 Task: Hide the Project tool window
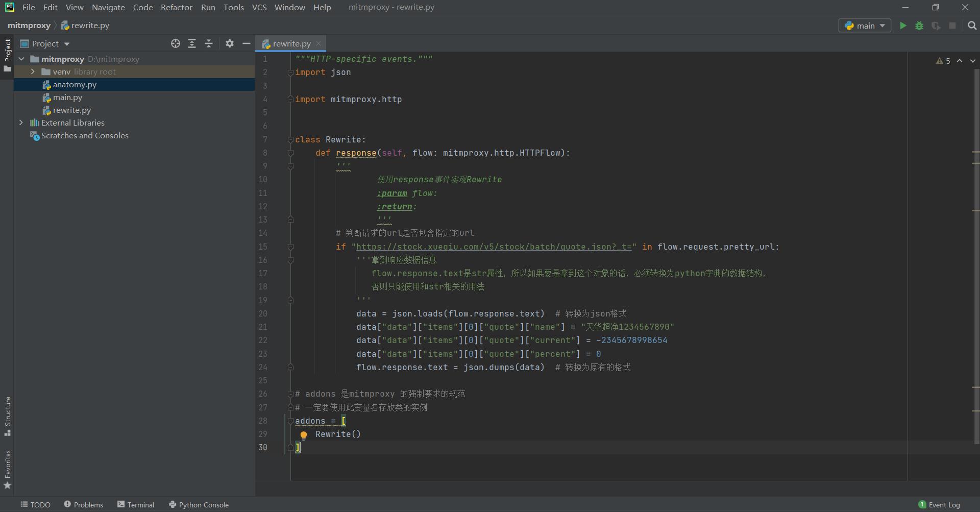pyautogui.click(x=246, y=43)
